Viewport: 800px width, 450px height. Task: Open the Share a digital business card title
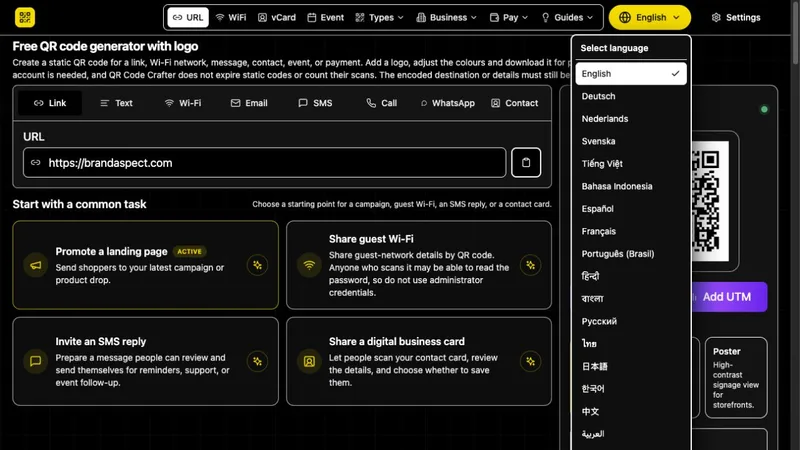pos(396,341)
